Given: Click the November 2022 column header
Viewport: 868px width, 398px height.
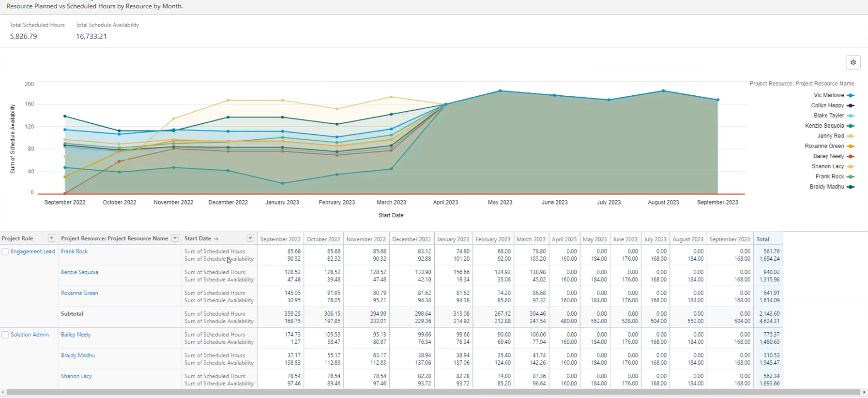Looking at the screenshot, I should [x=366, y=239].
